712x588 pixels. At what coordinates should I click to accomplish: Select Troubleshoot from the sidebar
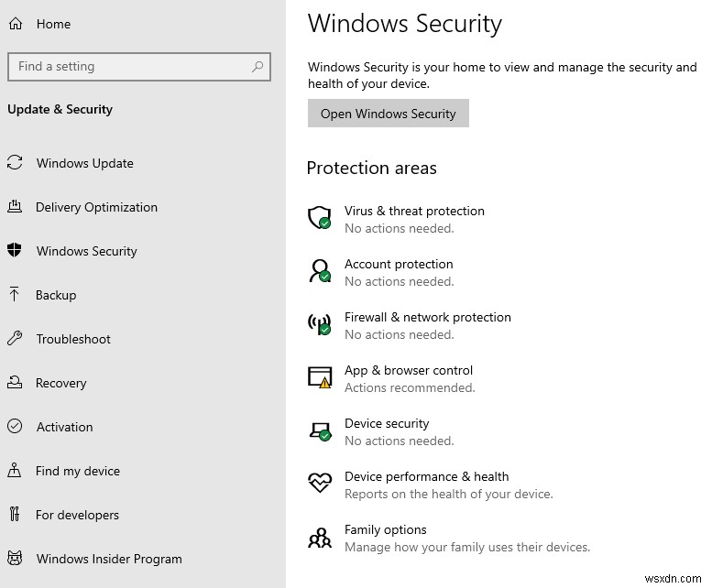pyautogui.click(x=72, y=339)
